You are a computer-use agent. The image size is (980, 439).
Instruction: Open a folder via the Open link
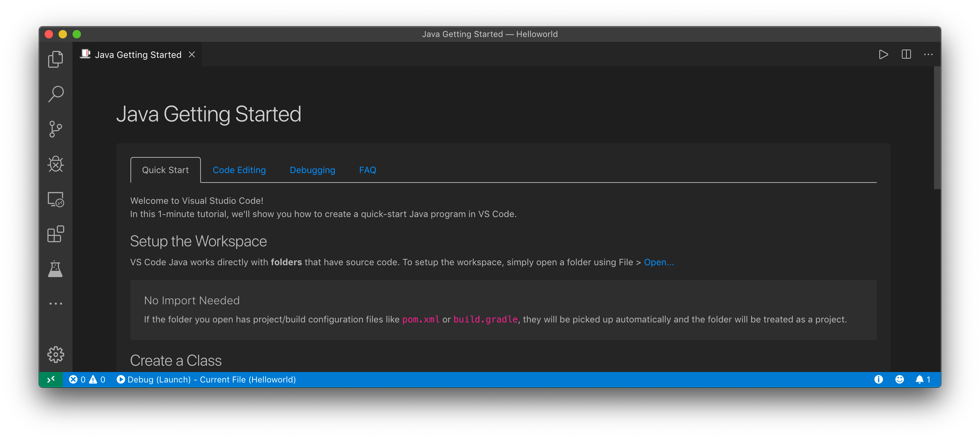tap(658, 262)
